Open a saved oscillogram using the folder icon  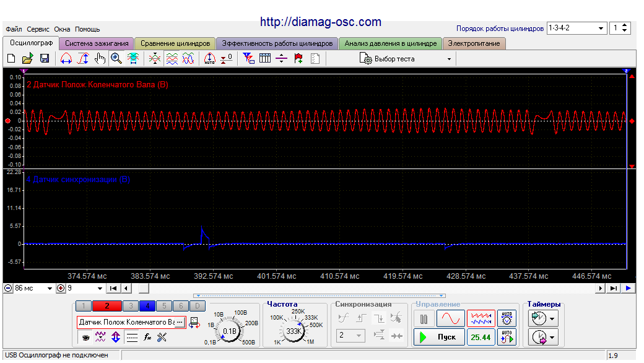27,59
